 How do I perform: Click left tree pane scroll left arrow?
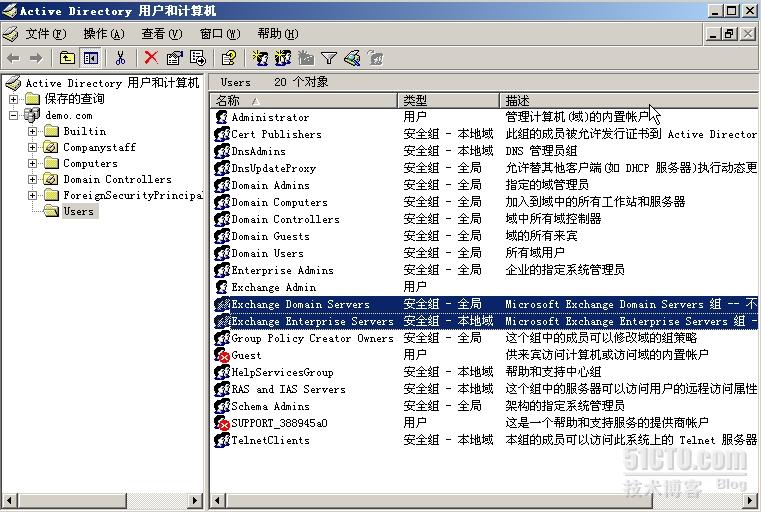coord(10,500)
